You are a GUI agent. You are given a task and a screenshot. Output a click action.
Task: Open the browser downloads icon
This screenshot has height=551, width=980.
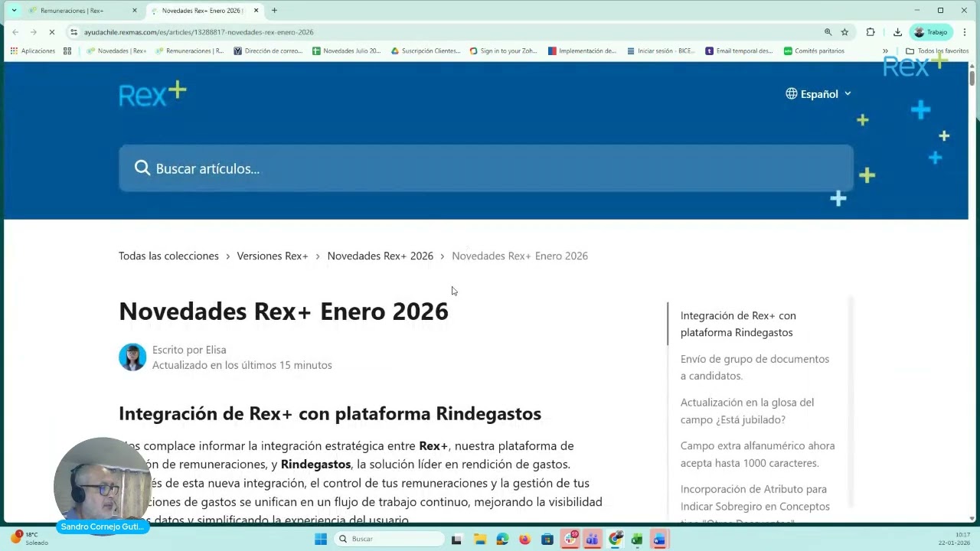897,32
